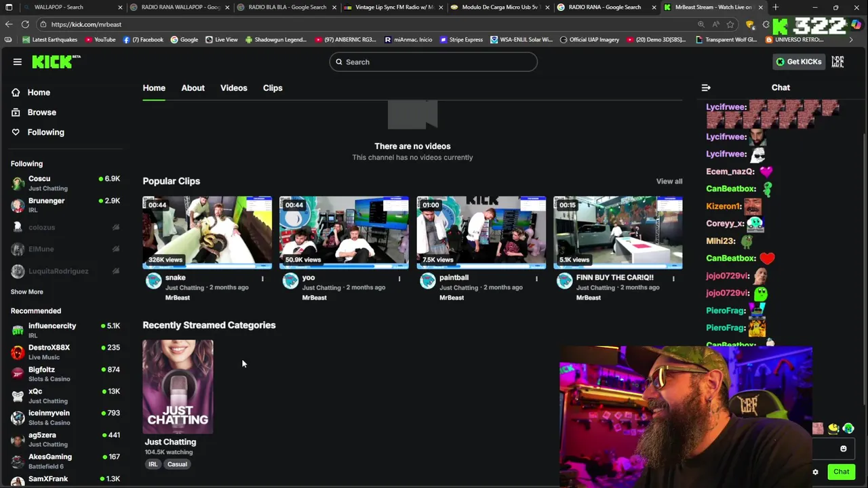Open the browser tab list dropdown
868x488 pixels.
8,7
